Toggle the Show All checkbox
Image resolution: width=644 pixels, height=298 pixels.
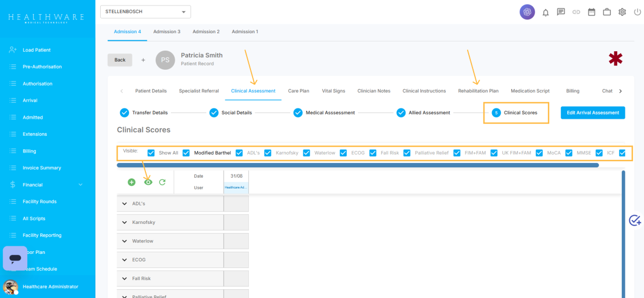tap(151, 153)
